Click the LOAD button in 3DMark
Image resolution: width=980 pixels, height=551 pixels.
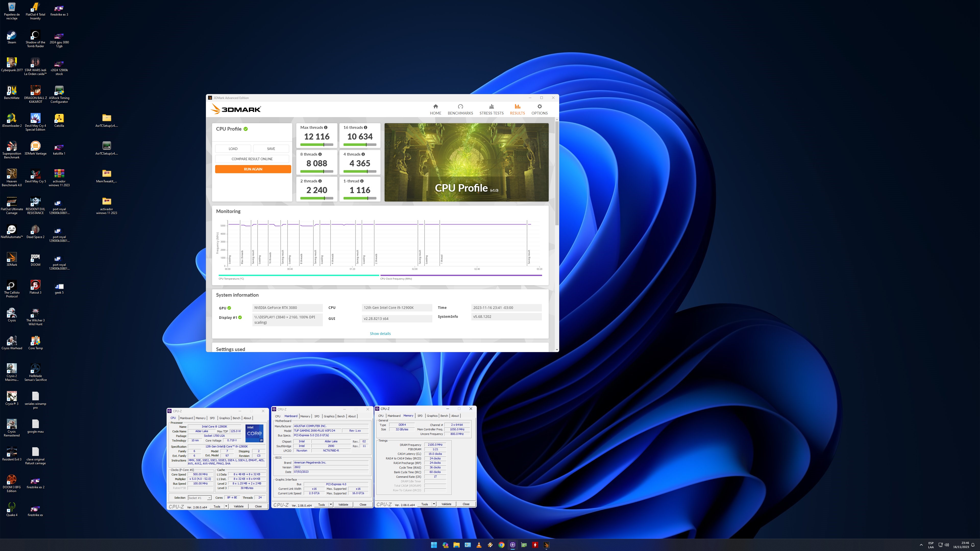tap(233, 149)
